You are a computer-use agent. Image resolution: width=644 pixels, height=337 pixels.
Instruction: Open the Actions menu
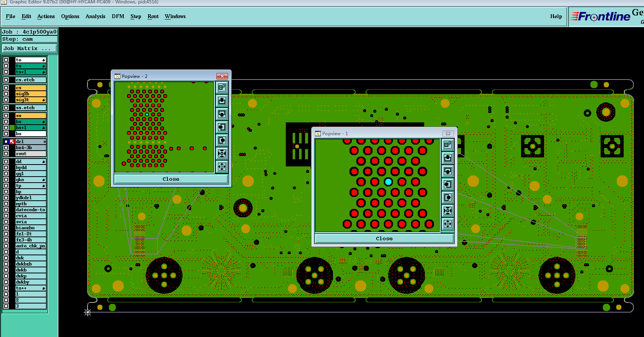pyautogui.click(x=46, y=16)
